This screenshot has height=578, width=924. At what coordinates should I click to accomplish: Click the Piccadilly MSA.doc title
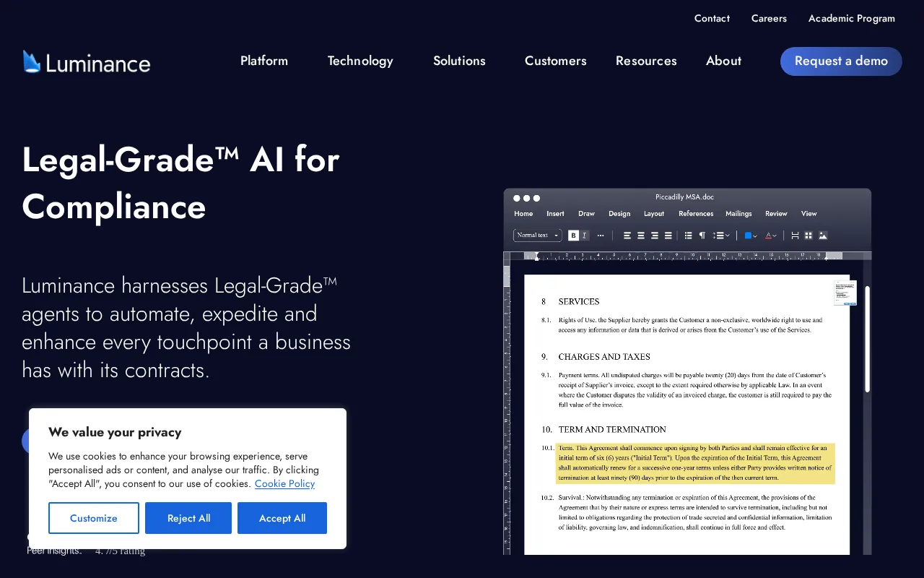coord(684,197)
